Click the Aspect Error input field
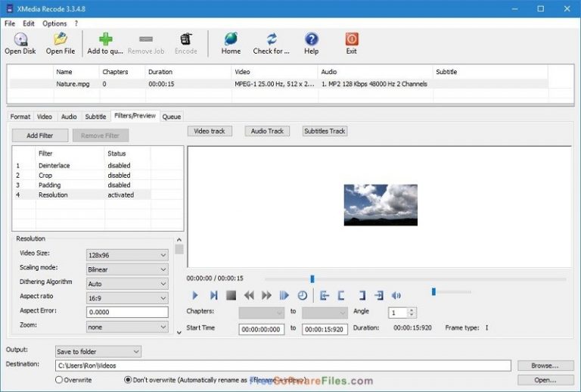This screenshot has width=581, height=392. (x=127, y=312)
